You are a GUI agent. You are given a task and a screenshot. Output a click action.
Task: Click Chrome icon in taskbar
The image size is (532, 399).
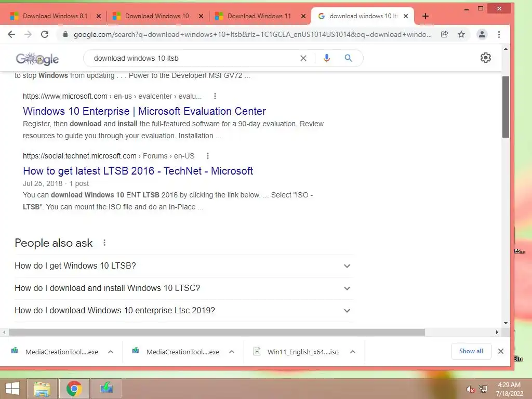[x=74, y=389]
